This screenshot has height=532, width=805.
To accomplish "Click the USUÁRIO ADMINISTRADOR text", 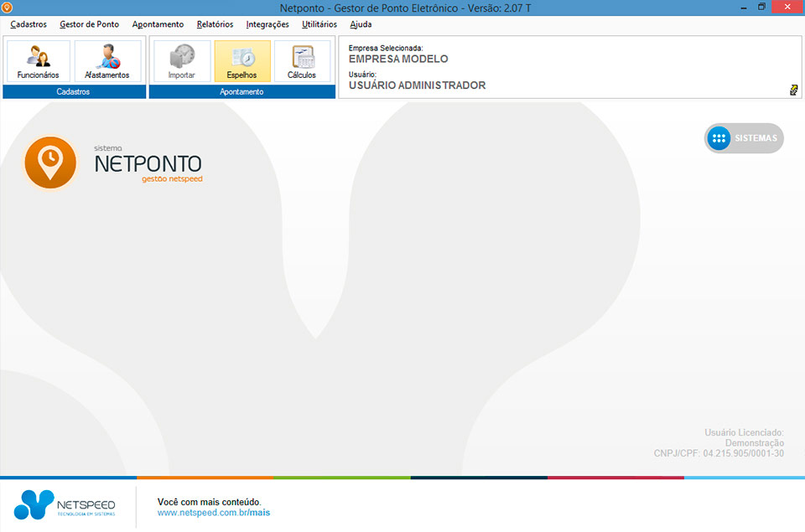I will coord(418,85).
